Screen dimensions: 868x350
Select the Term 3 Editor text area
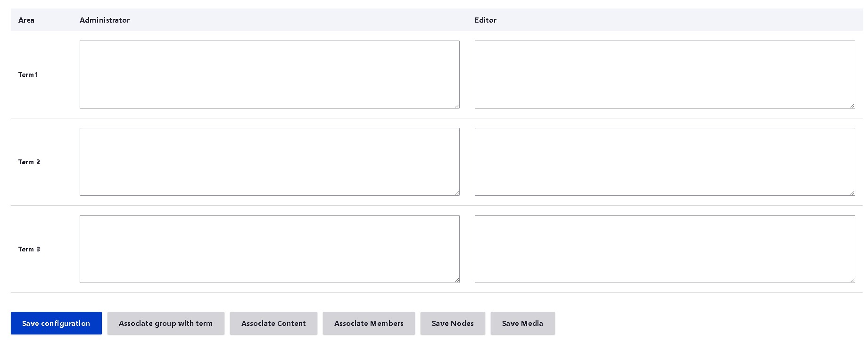664,249
